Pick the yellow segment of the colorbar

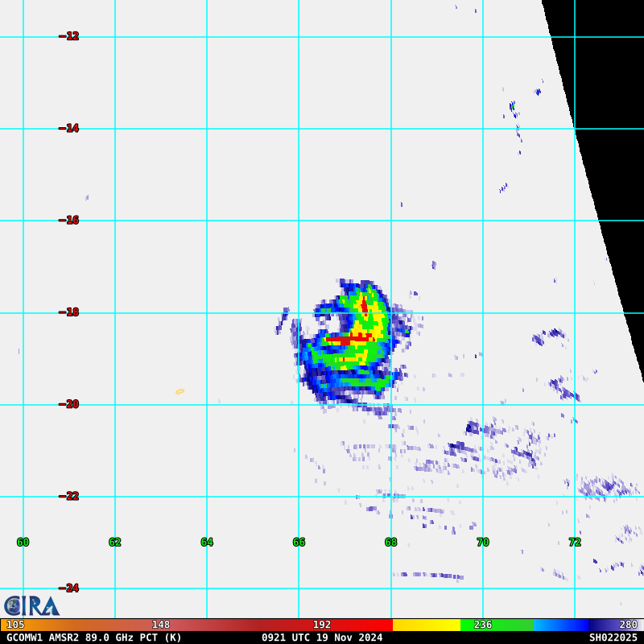427,625
